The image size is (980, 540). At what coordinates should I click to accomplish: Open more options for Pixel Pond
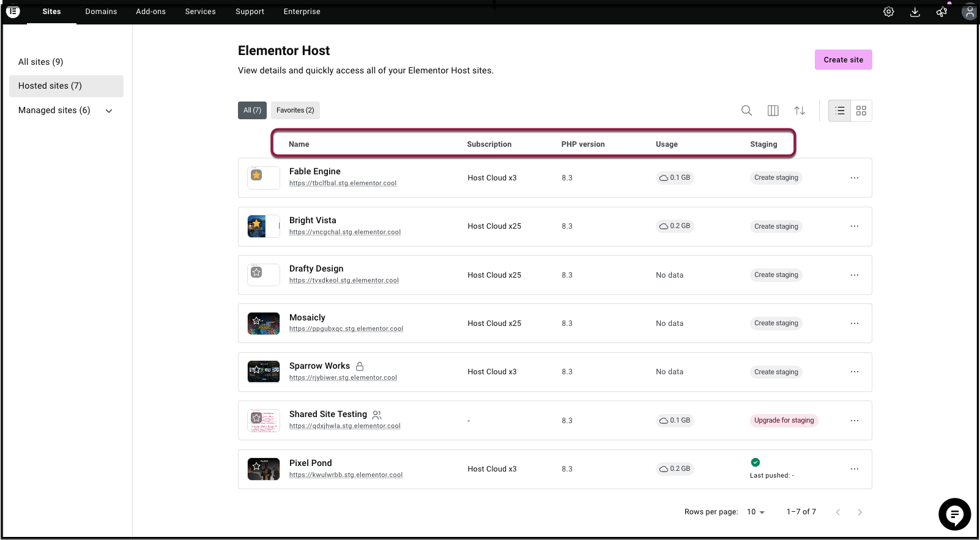click(x=855, y=469)
